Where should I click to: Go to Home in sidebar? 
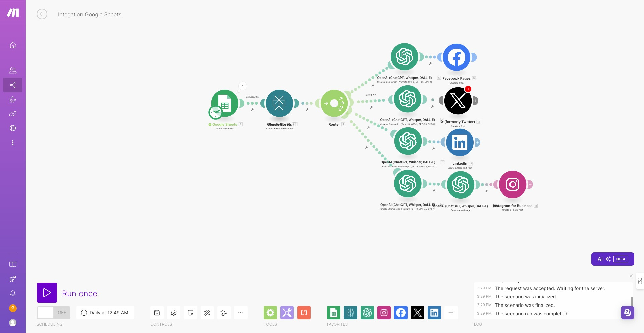click(x=13, y=45)
